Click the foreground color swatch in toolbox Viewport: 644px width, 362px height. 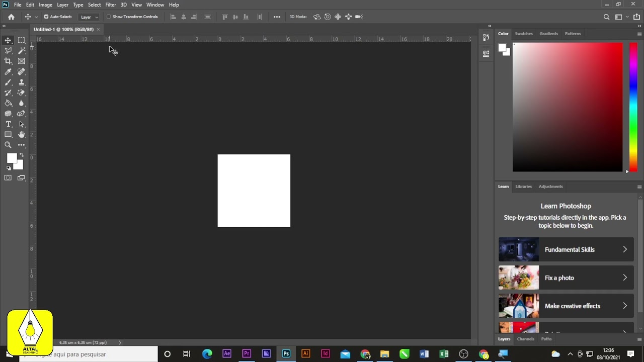pos(12,159)
